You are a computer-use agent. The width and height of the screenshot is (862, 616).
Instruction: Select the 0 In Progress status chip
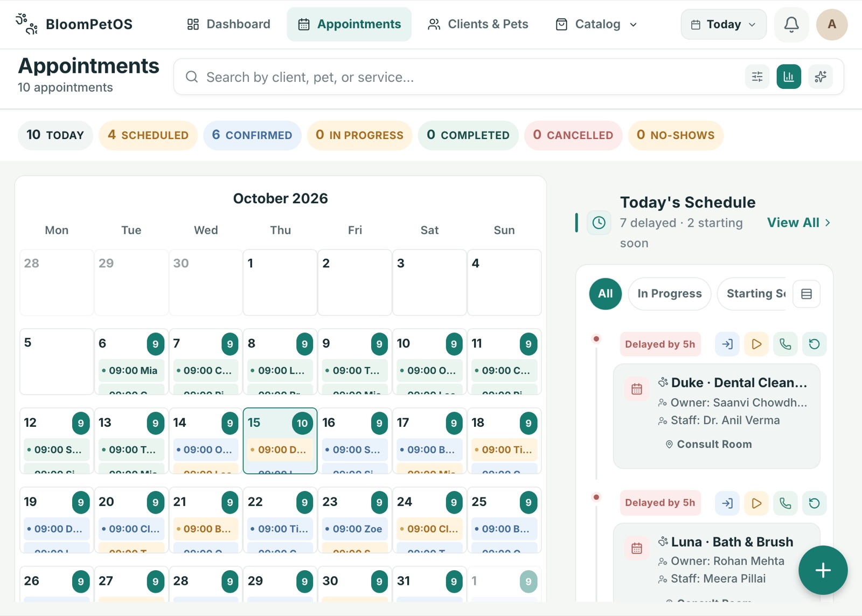359,135
